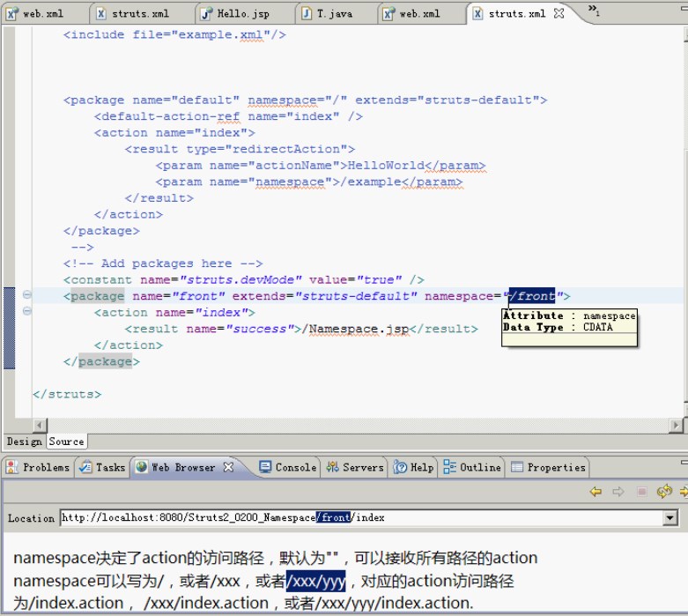Viewport: 688px width, 616px height.
Task: Click the browser Stop loading icon
Action: [641, 492]
